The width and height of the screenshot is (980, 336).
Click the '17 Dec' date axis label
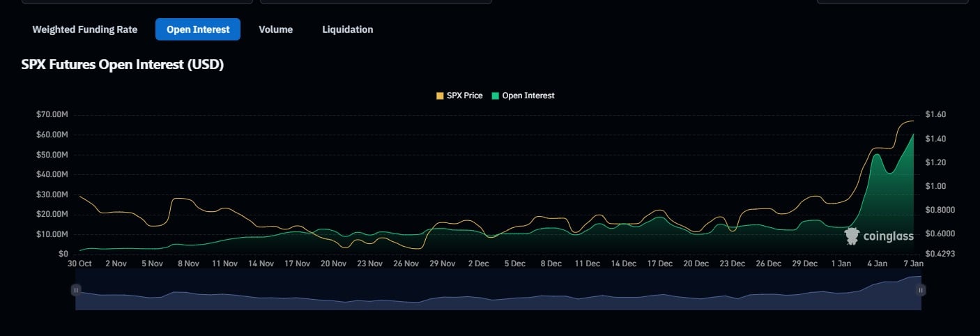pos(659,264)
